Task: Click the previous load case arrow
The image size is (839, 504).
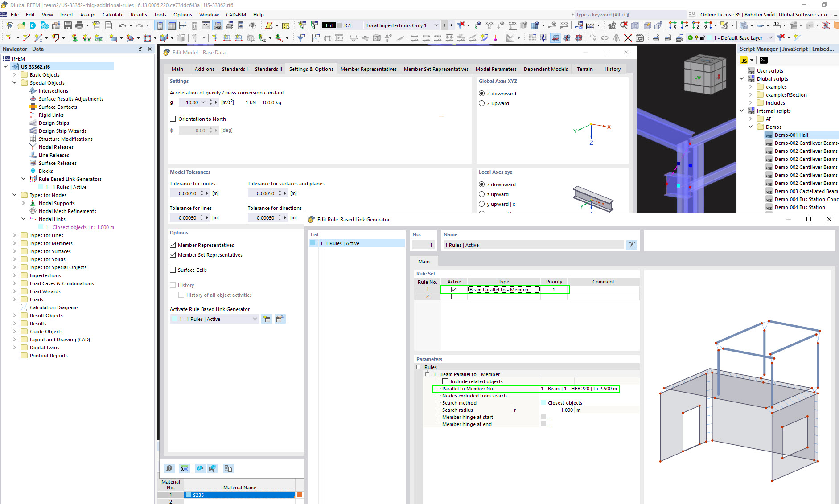Action: pyautogui.click(x=444, y=25)
